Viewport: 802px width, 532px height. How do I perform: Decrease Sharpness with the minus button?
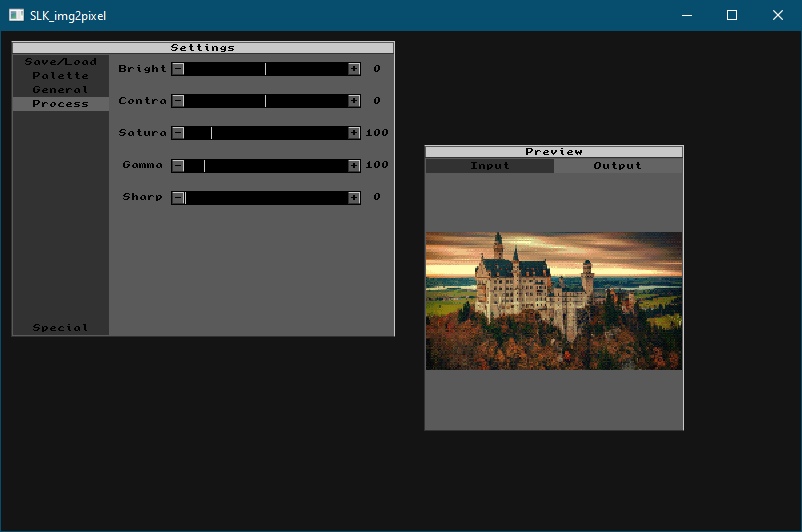tap(178, 197)
